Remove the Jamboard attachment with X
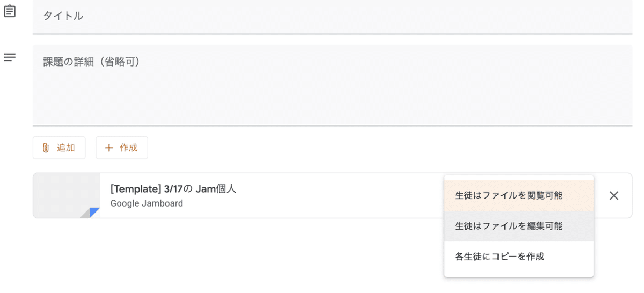 (x=614, y=195)
